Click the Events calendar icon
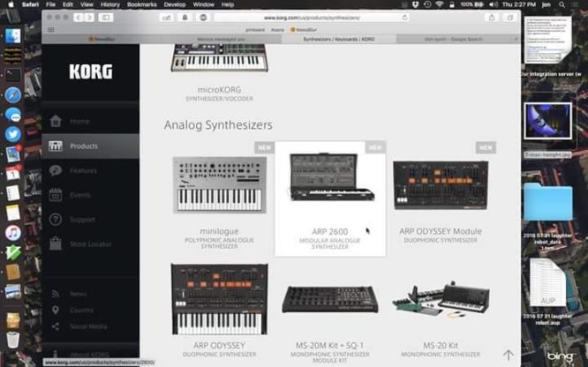This screenshot has height=367, width=588. 56,195
